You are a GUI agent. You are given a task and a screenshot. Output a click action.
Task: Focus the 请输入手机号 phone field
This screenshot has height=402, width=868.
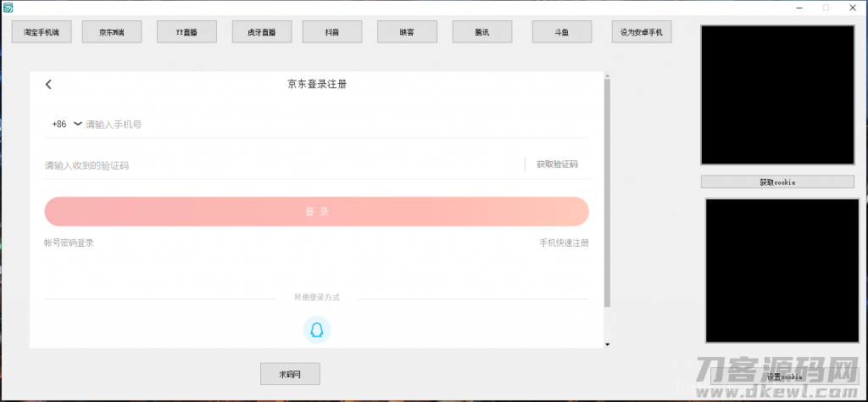[337, 125]
